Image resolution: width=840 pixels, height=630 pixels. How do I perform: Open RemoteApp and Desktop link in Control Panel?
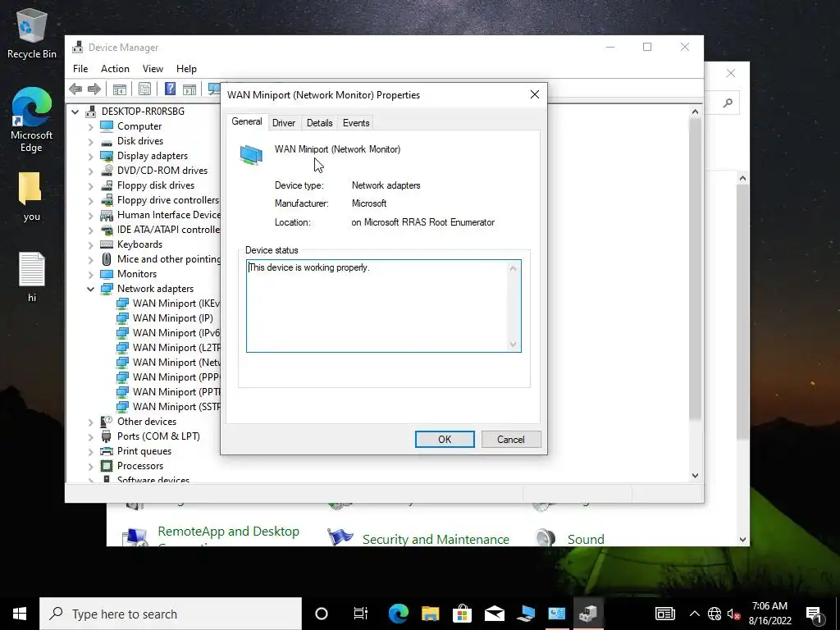point(228,532)
